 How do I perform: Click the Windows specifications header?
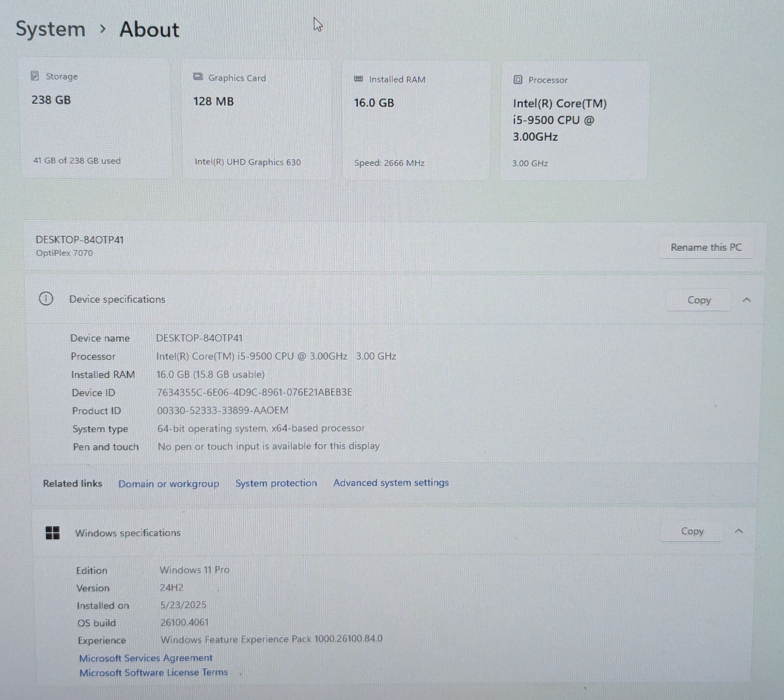[x=393, y=532]
